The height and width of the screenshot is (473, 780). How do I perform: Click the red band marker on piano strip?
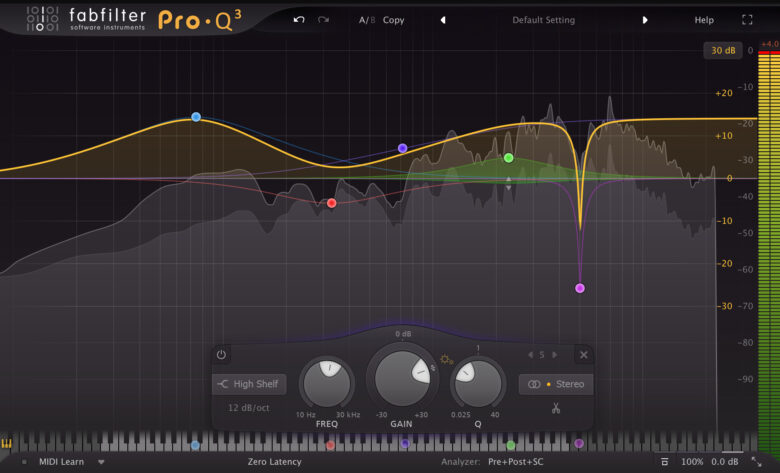pos(330,445)
